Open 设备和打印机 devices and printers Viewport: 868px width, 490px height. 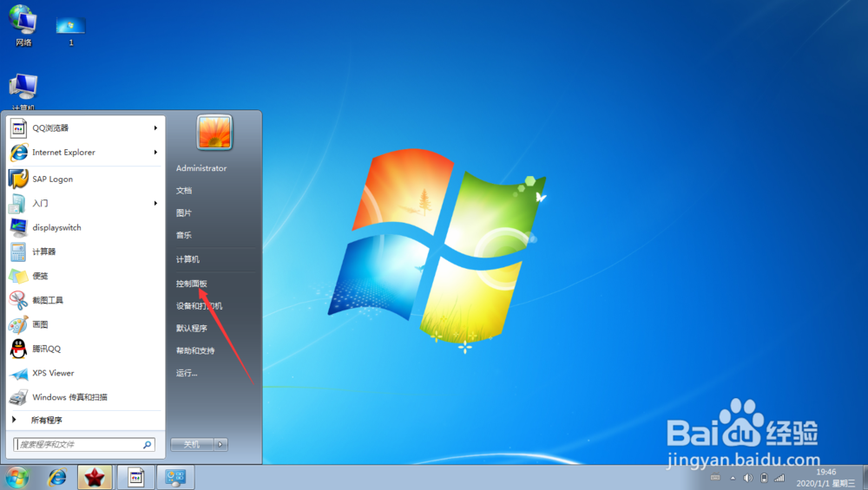point(200,306)
